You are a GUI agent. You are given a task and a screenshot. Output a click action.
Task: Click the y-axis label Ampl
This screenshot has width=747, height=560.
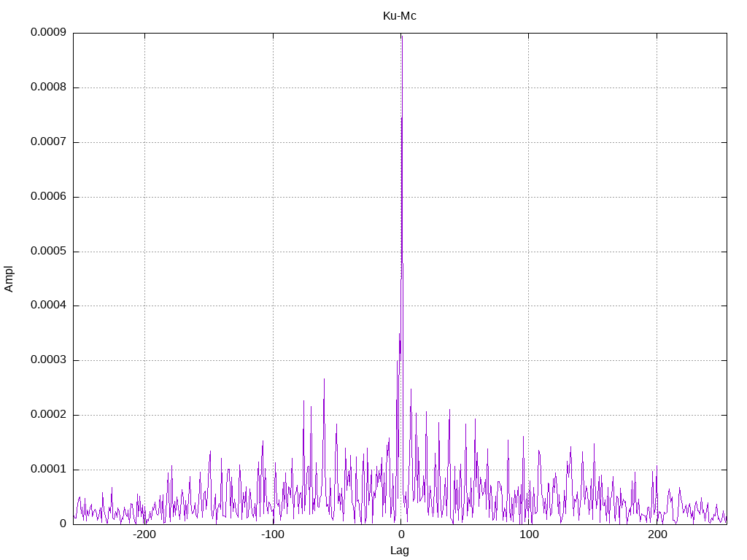click(9, 279)
